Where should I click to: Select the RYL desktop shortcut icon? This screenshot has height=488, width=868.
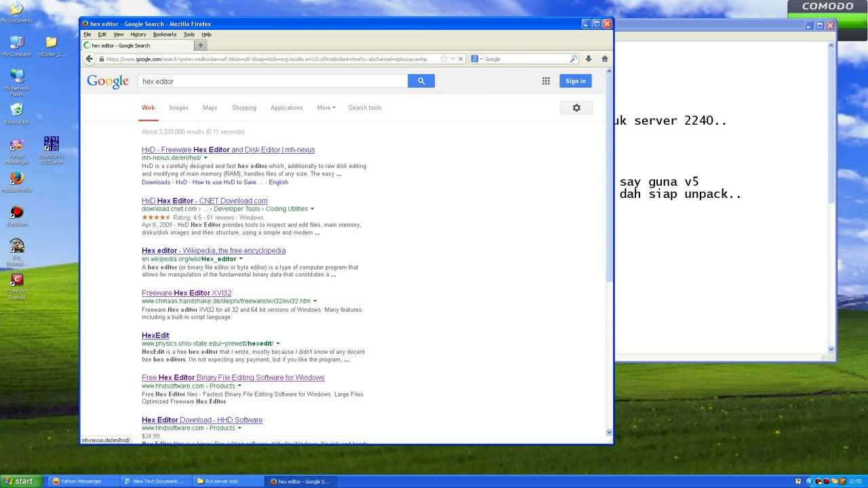[x=17, y=252]
